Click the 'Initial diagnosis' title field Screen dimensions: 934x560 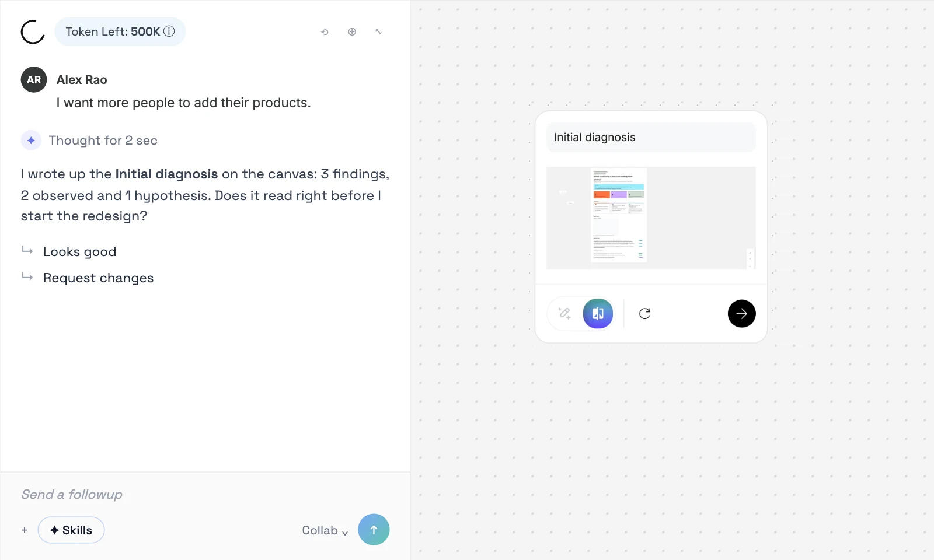(651, 138)
